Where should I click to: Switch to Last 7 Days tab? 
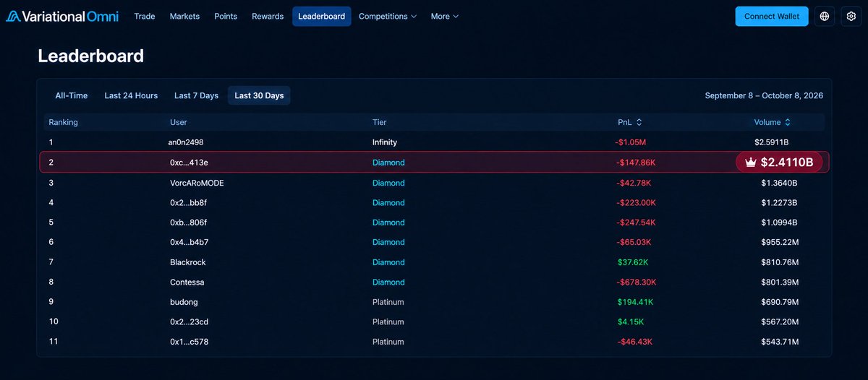click(x=196, y=95)
